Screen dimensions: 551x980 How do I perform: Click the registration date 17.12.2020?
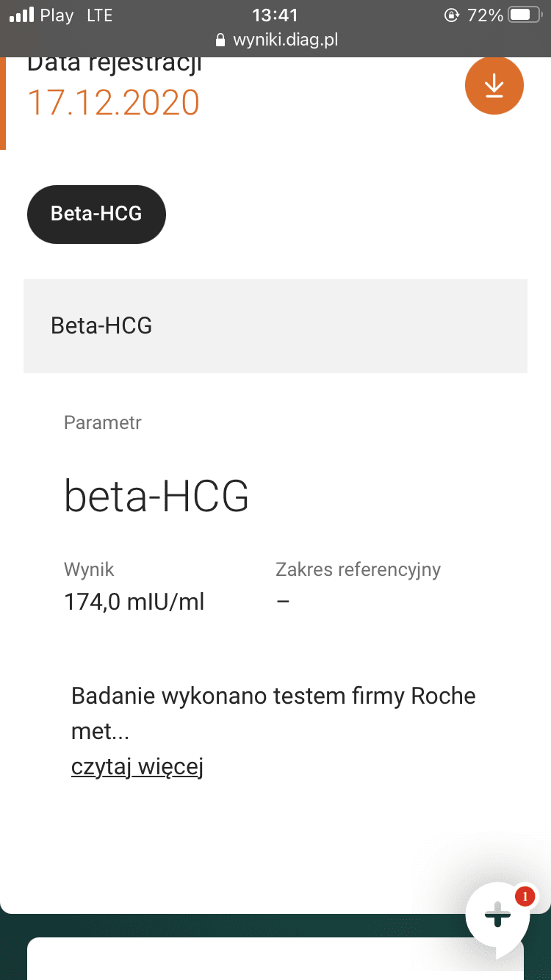pyautogui.click(x=113, y=102)
